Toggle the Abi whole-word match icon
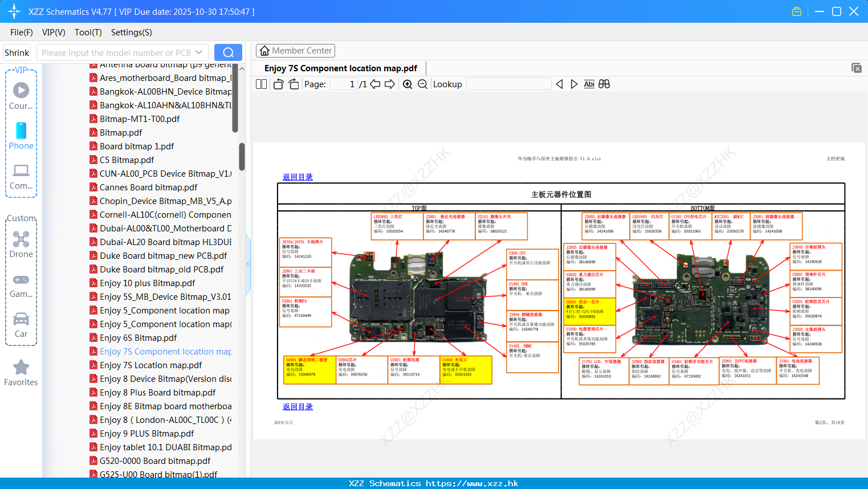 coord(589,84)
